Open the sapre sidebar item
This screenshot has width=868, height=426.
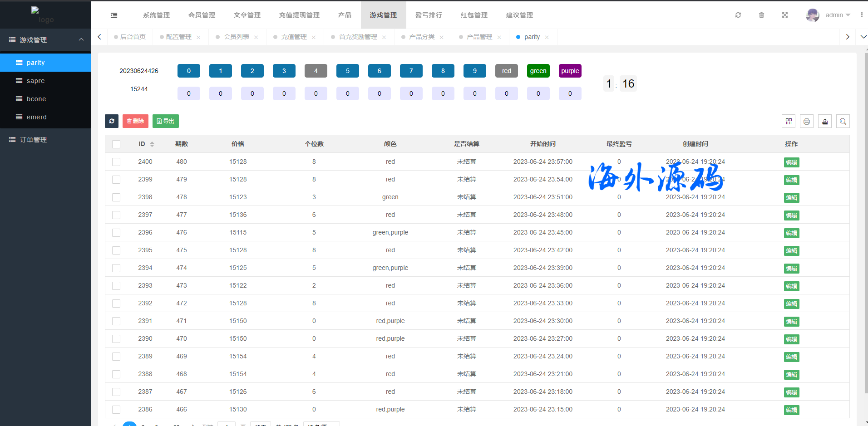pos(35,81)
